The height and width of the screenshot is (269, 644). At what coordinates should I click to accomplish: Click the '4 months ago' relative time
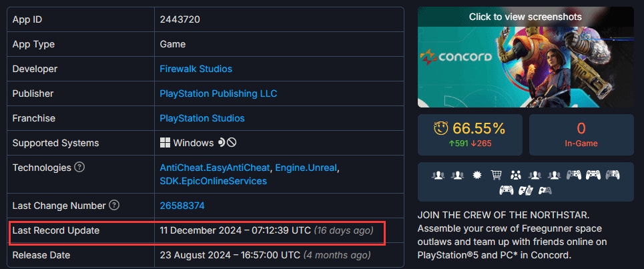pyautogui.click(x=337, y=255)
